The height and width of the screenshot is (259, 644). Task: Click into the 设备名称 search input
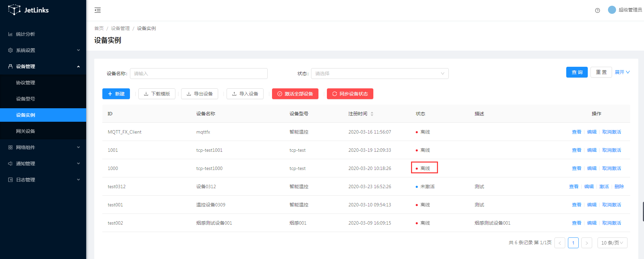(x=199, y=74)
